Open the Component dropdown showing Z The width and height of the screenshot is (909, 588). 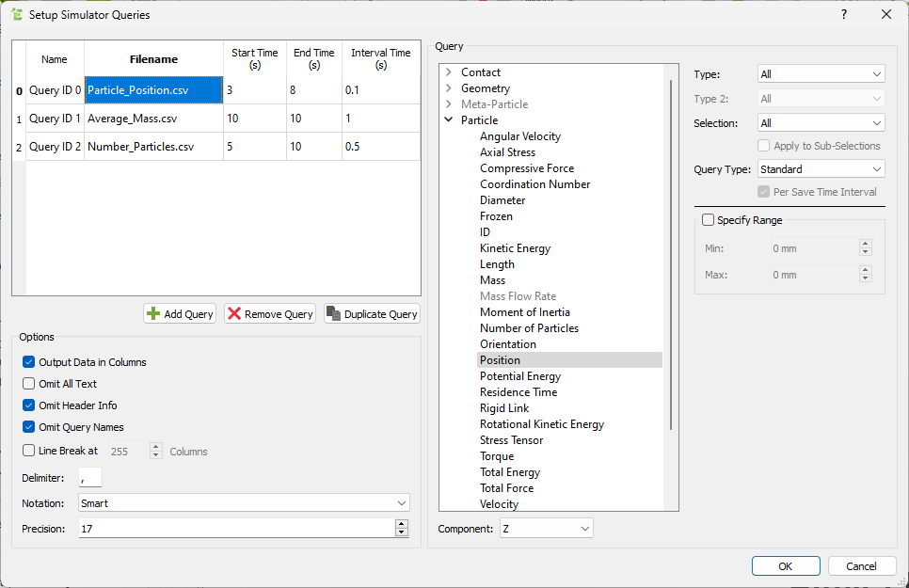point(546,529)
